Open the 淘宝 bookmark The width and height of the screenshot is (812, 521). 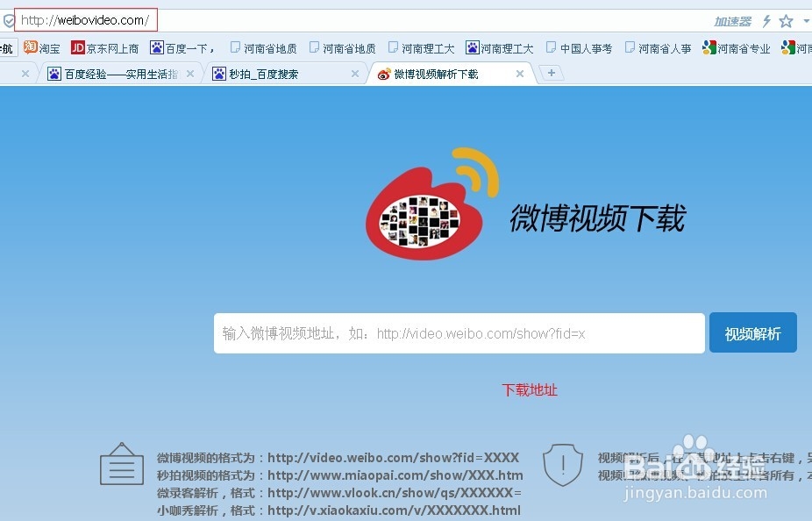click(x=42, y=48)
